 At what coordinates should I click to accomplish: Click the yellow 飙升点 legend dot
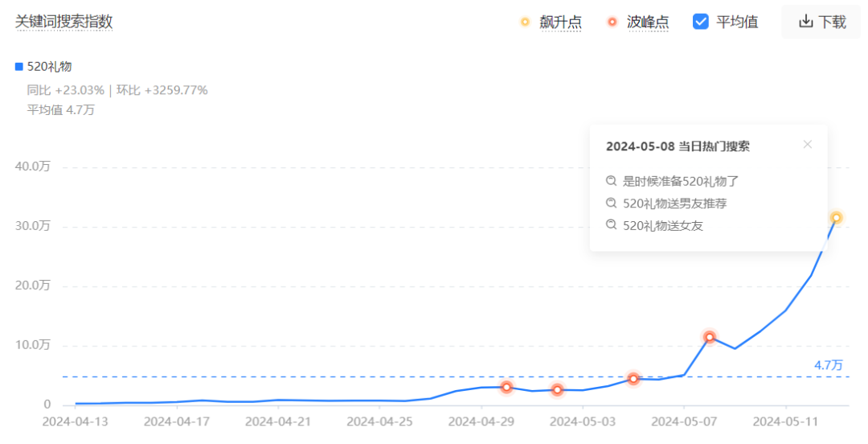526,22
